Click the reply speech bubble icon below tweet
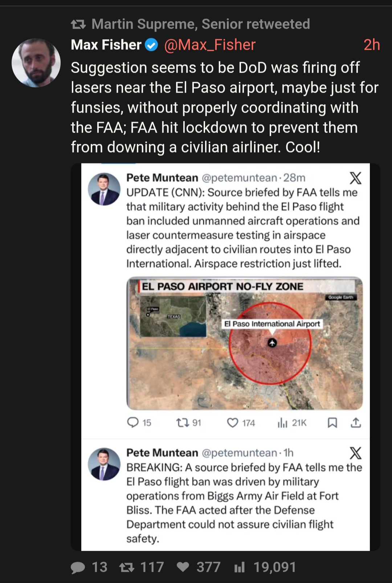The width and height of the screenshot is (392, 583). click(x=78, y=567)
